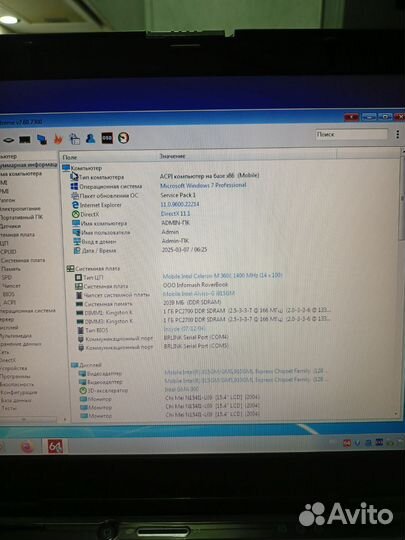Open Хранение данных in the sidebar
Viewport: 405px width, 540px height.
[21, 344]
